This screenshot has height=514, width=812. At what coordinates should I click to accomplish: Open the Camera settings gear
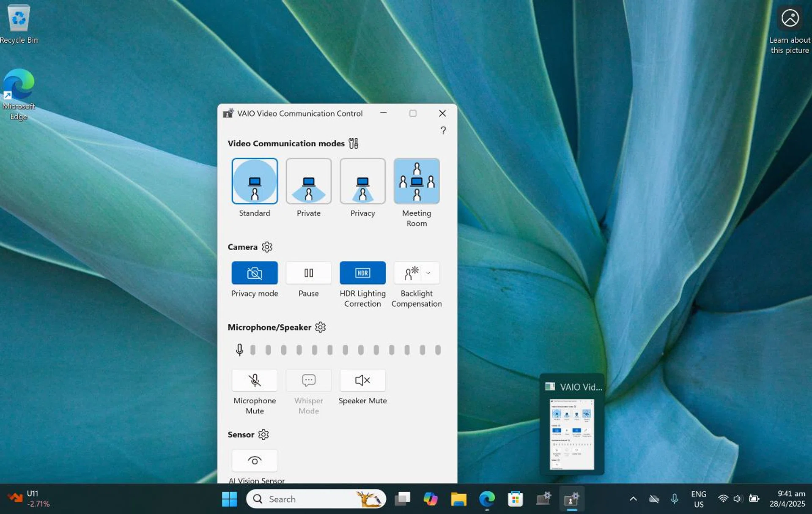[267, 246]
